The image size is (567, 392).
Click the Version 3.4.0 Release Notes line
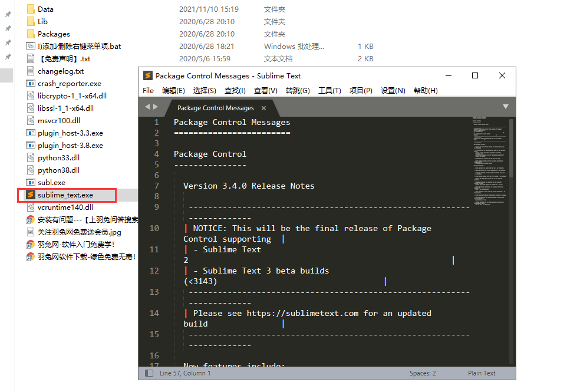click(x=249, y=186)
